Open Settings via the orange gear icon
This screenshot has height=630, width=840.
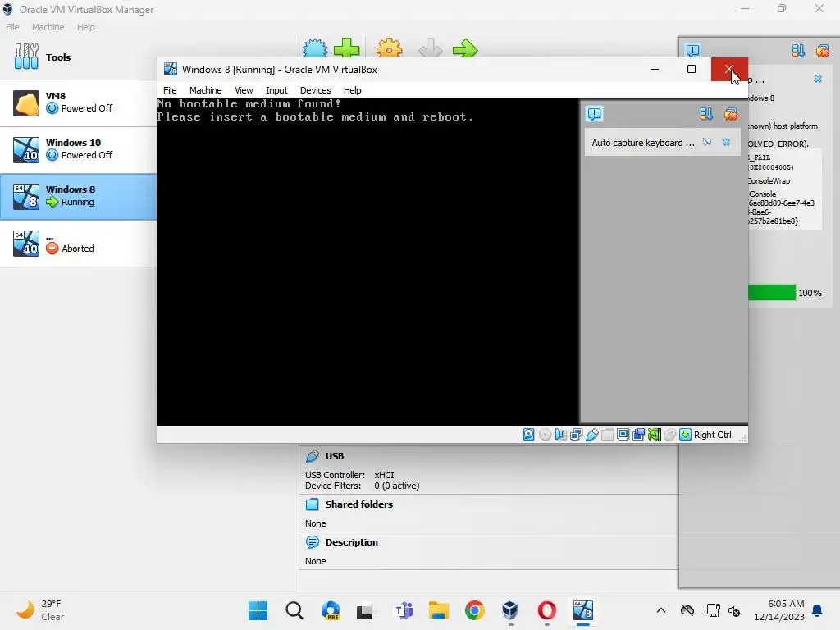click(389, 48)
